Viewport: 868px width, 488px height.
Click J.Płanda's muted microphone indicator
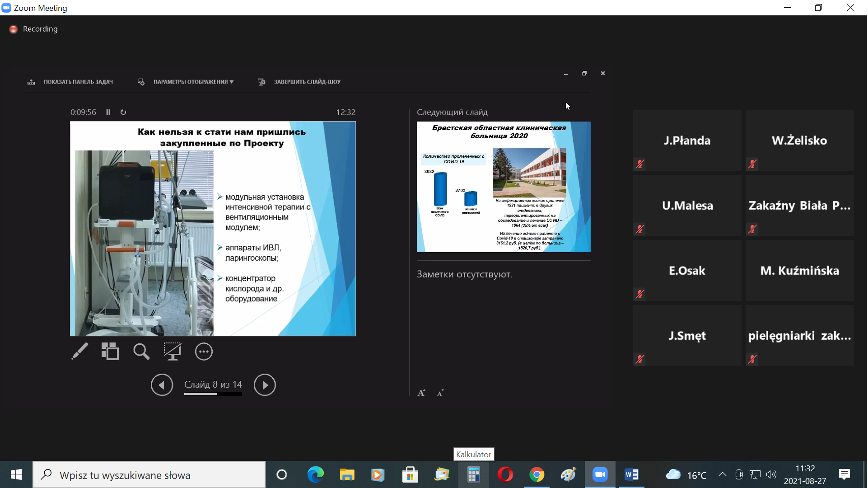[x=640, y=164]
